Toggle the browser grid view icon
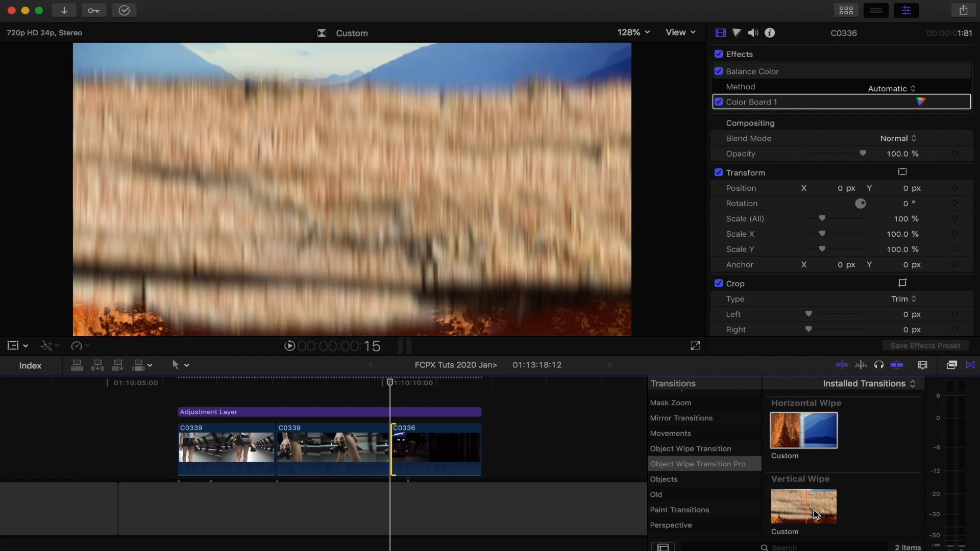 (x=846, y=10)
